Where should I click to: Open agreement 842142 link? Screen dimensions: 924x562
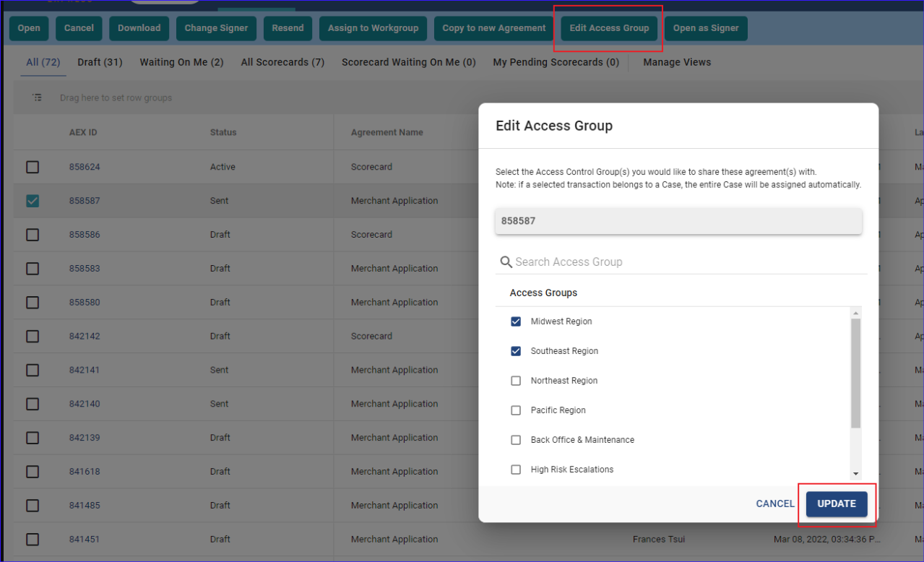pyautogui.click(x=85, y=336)
